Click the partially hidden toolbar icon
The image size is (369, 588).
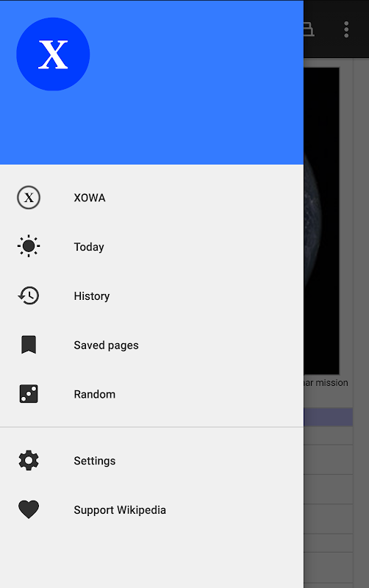coord(309,29)
